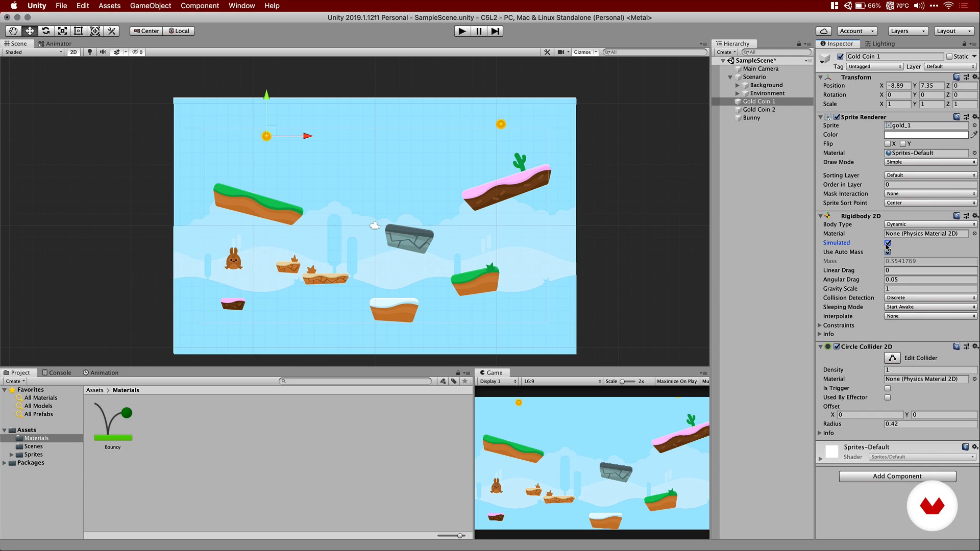980x551 pixels.
Task: Toggle Is Trigger checkbox in Circle Collider
Action: pos(889,388)
